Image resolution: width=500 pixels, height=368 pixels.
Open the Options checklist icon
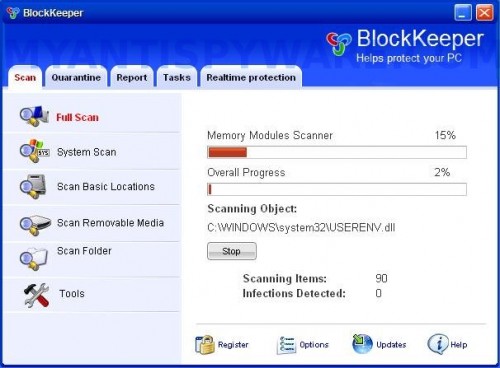point(286,345)
